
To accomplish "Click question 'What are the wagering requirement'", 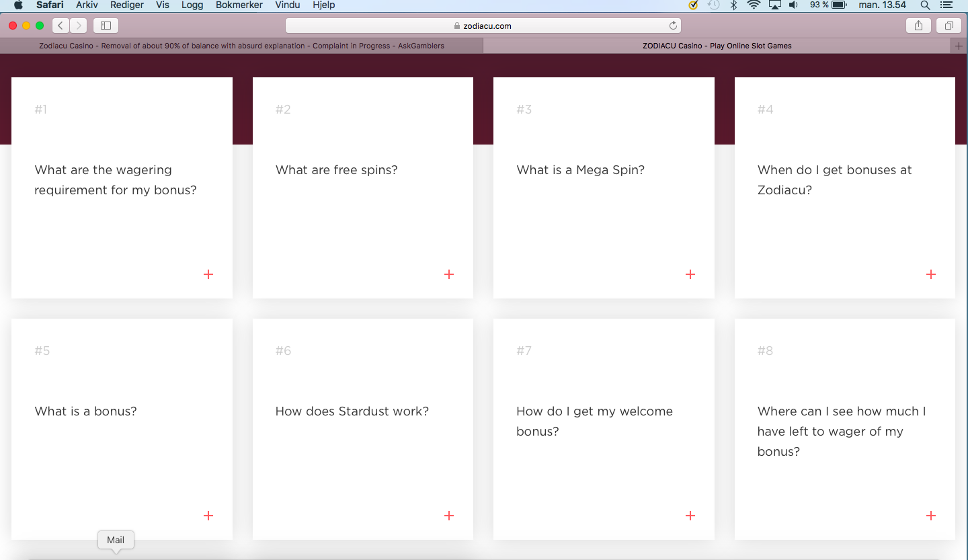I will click(116, 180).
